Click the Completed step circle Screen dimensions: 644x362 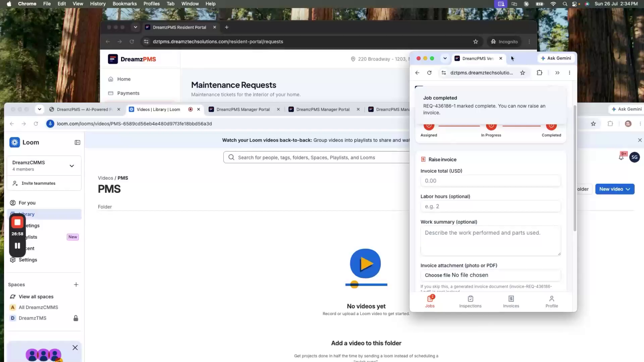point(551,125)
